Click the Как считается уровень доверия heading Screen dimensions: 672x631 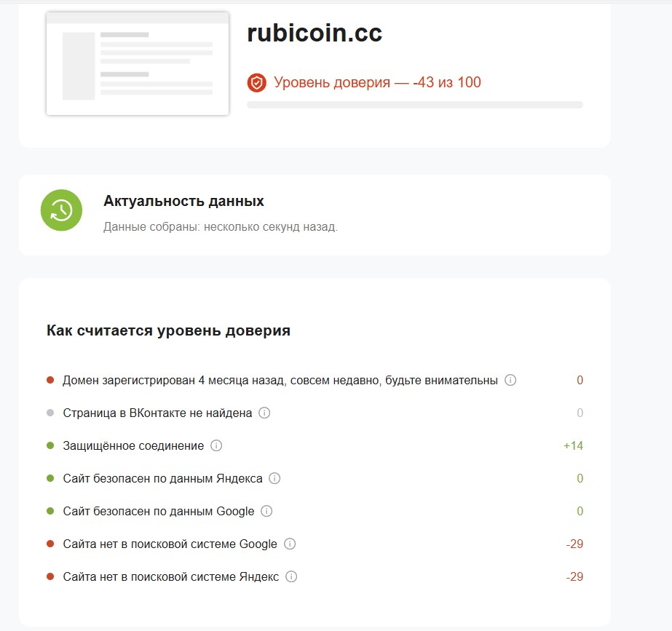tap(168, 330)
